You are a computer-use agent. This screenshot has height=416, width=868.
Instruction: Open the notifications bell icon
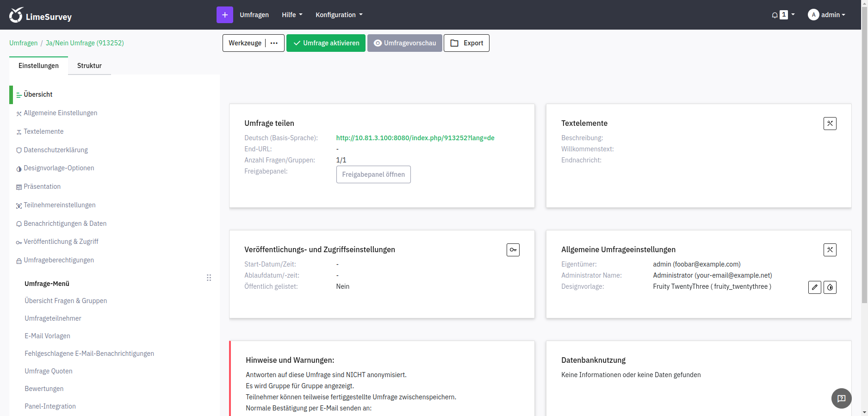[x=775, y=15]
